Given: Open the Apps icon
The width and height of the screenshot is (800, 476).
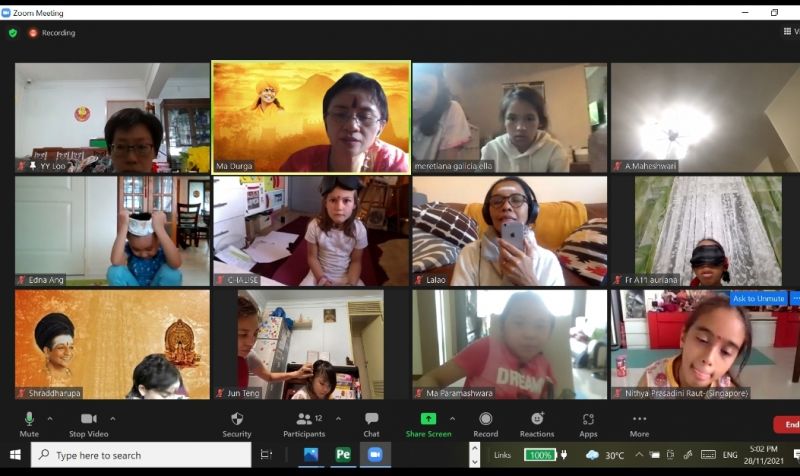Looking at the screenshot, I should (x=588, y=423).
